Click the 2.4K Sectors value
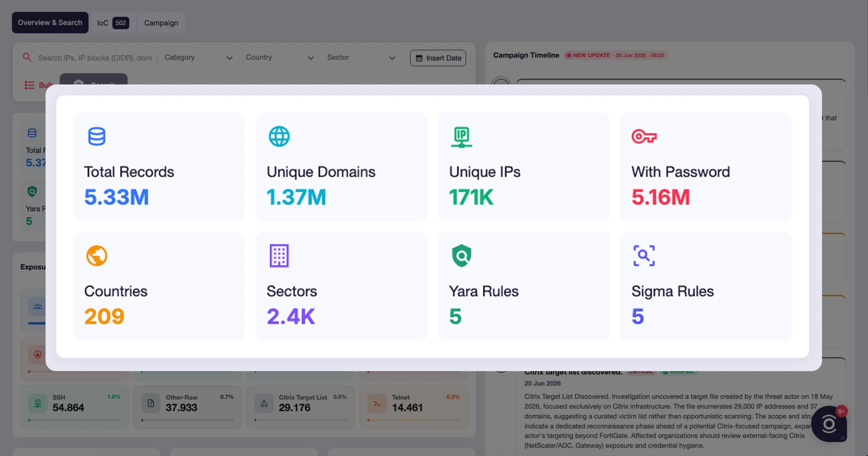 [291, 316]
